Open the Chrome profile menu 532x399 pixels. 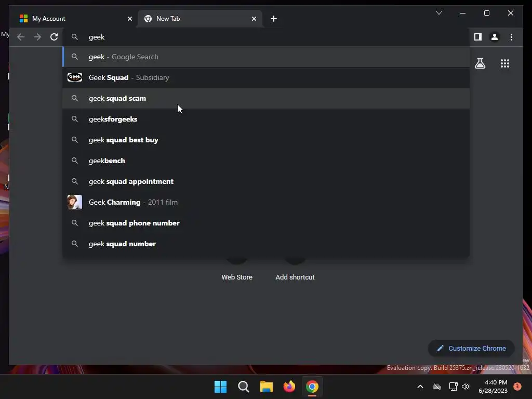pyautogui.click(x=495, y=37)
